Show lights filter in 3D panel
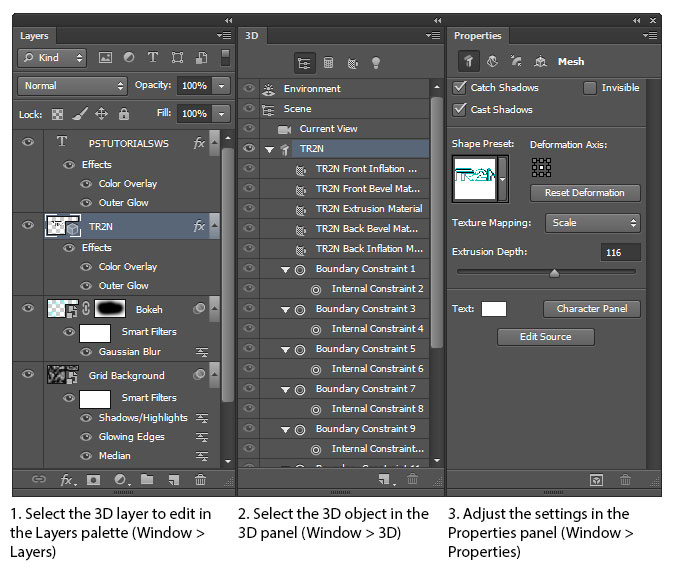Screen dimensions: 675x571 point(376,62)
